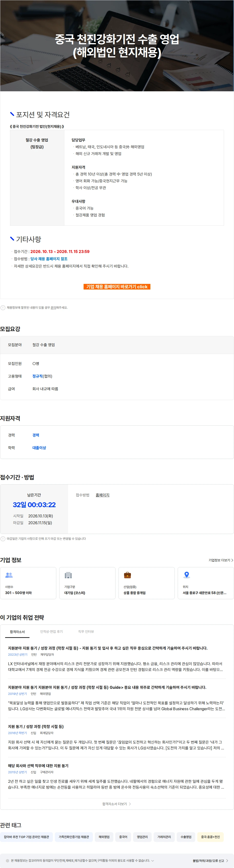The width and height of the screenshot is (234, 868).
Task: Click the 산업(업종) briefcase icon
Action: click(127, 575)
